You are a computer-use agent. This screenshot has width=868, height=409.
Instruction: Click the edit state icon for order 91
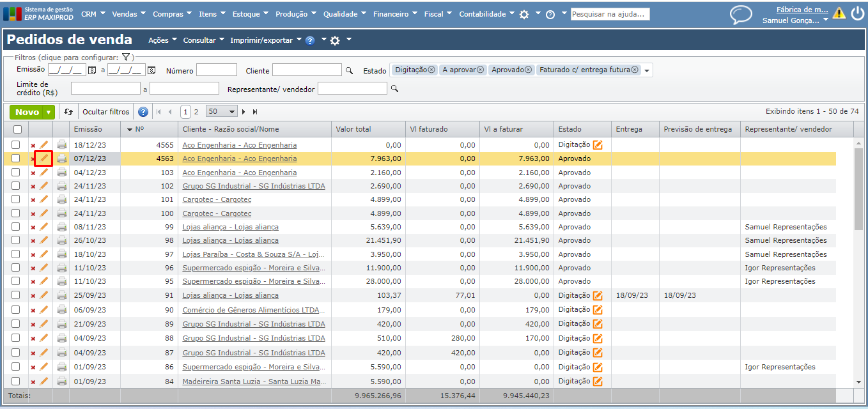click(598, 295)
